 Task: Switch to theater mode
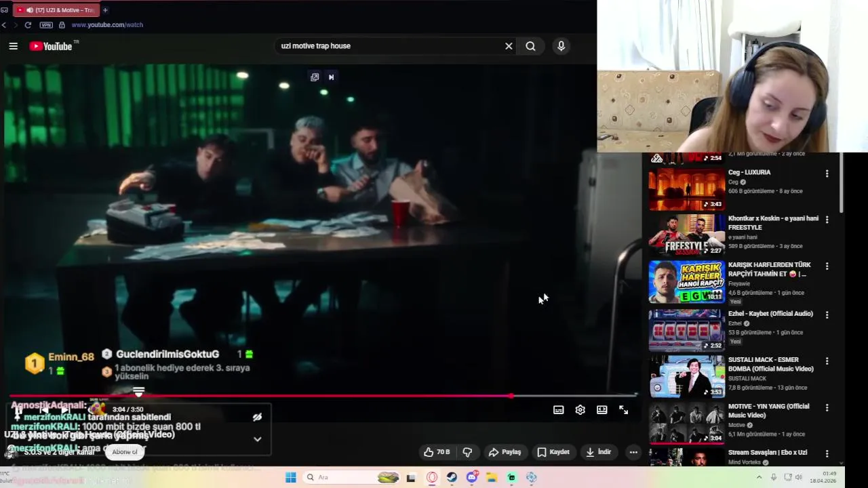click(602, 410)
